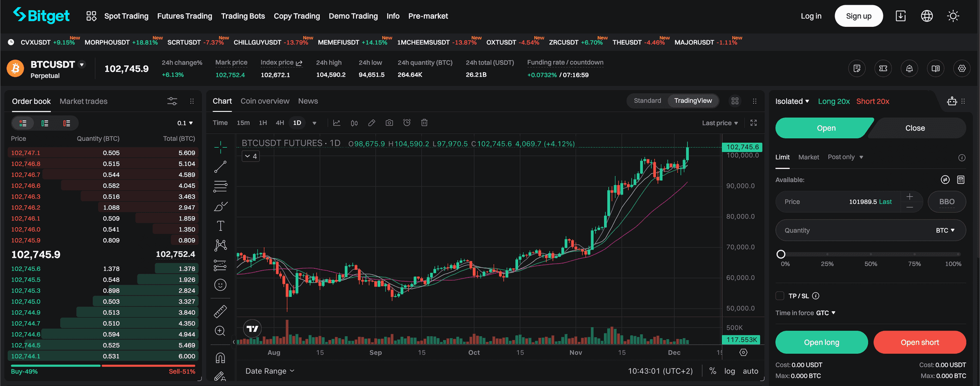Viewport: 980px width, 386px height.
Task: Click the BBO button
Action: (x=947, y=202)
